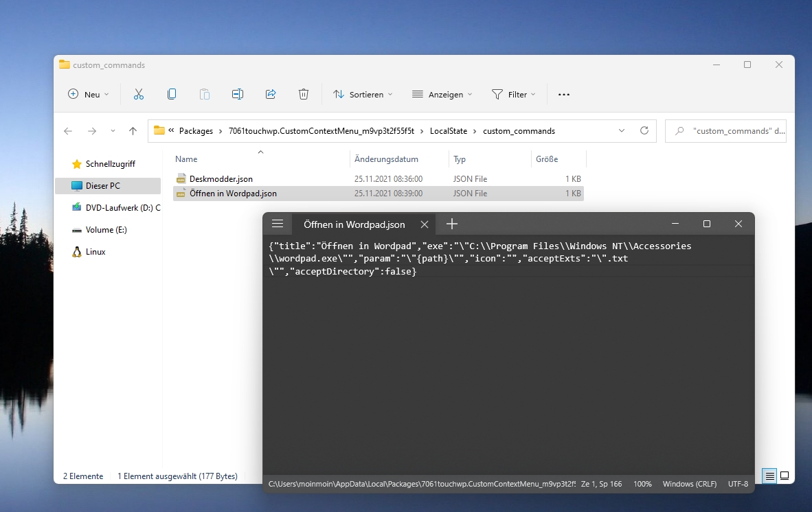Refresh the custom_commands folder view
812x512 pixels.
(644, 130)
